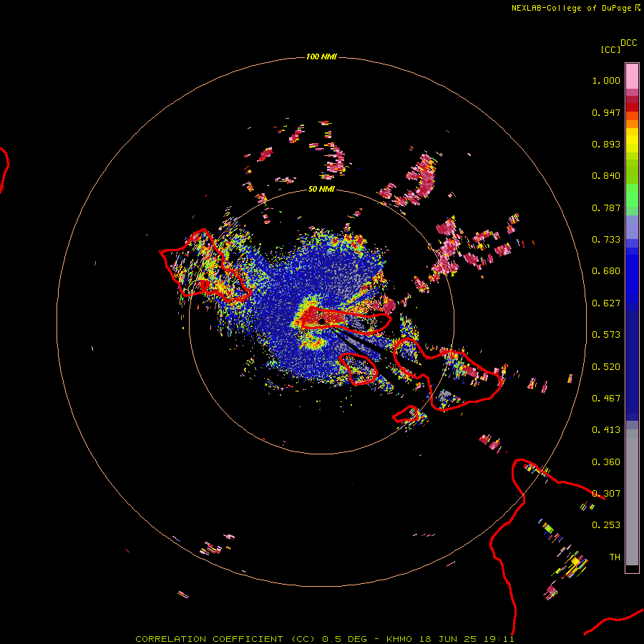
Task: Click the 0.947 legend value
Action: click(x=606, y=112)
